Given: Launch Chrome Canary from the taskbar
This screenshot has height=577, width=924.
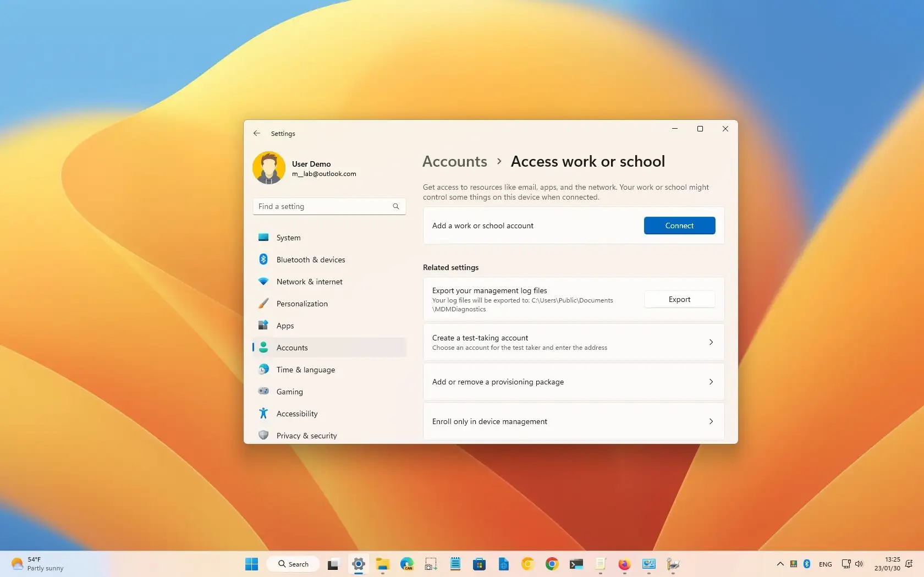Looking at the screenshot, I should coord(528,564).
